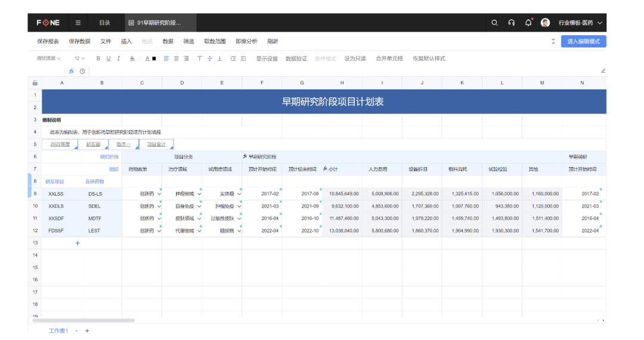Click 保存数据
Screen dimensions: 644x340
(79, 41)
